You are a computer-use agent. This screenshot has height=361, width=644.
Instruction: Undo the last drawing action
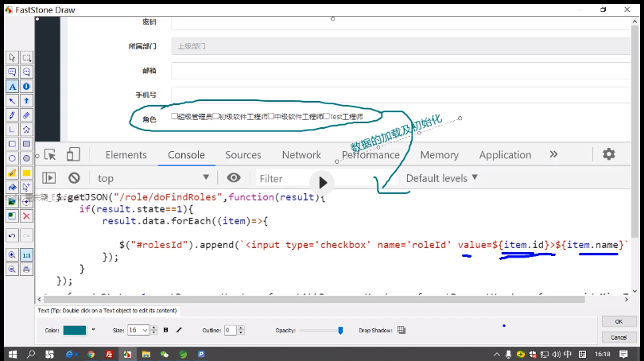click(12, 235)
